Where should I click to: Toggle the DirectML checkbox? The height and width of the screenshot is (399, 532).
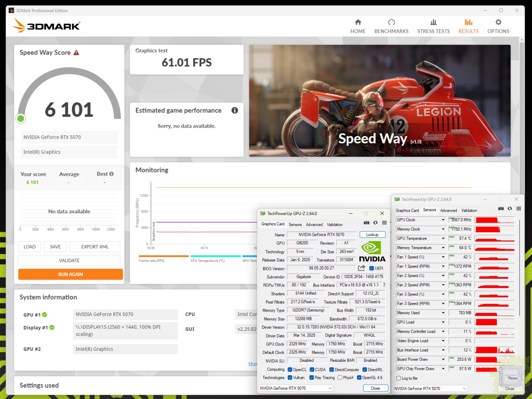(365, 370)
